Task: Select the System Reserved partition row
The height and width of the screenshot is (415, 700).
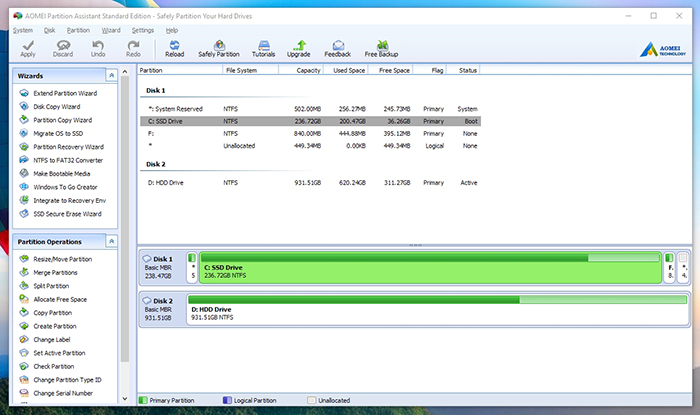Action: click(310, 109)
